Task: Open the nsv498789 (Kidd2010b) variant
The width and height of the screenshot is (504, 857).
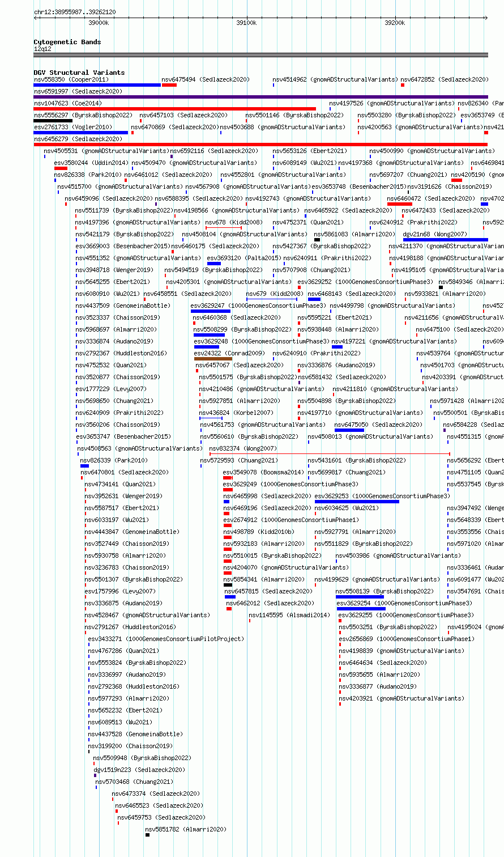Action: click(x=259, y=532)
